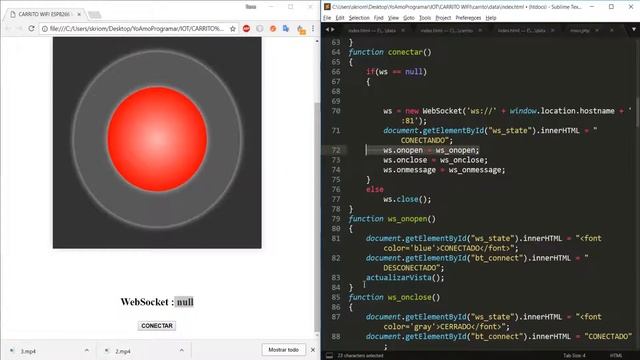Open the Project menu
Screen dimensions: 640x360
click(443, 18)
